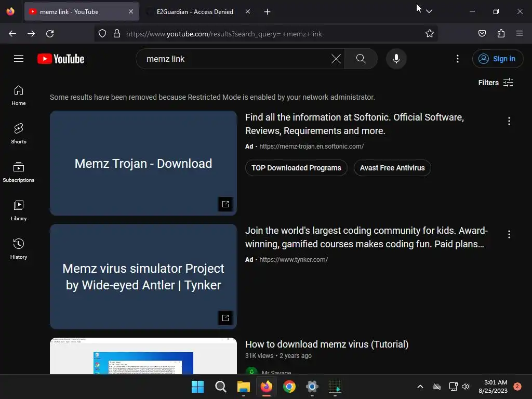The width and height of the screenshot is (532, 399).
Task: Click Tynker coding community ad title
Action: 366,237
